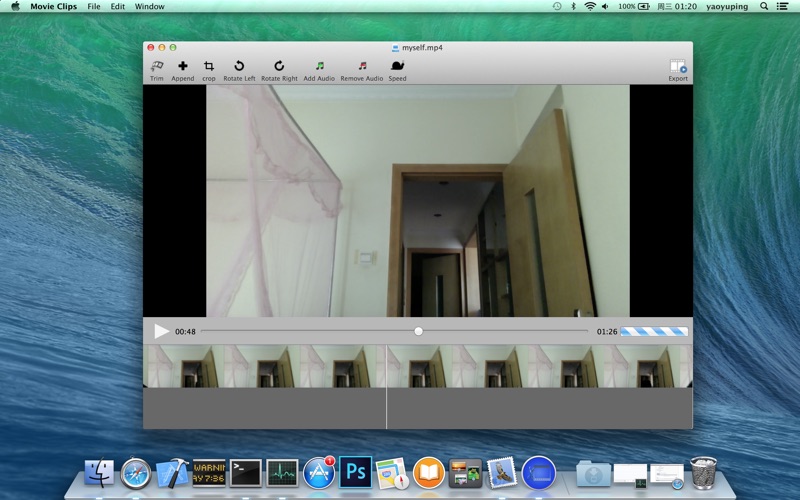800x500 pixels.
Task: Restore the second minimized window in Dock
Action: click(667, 476)
